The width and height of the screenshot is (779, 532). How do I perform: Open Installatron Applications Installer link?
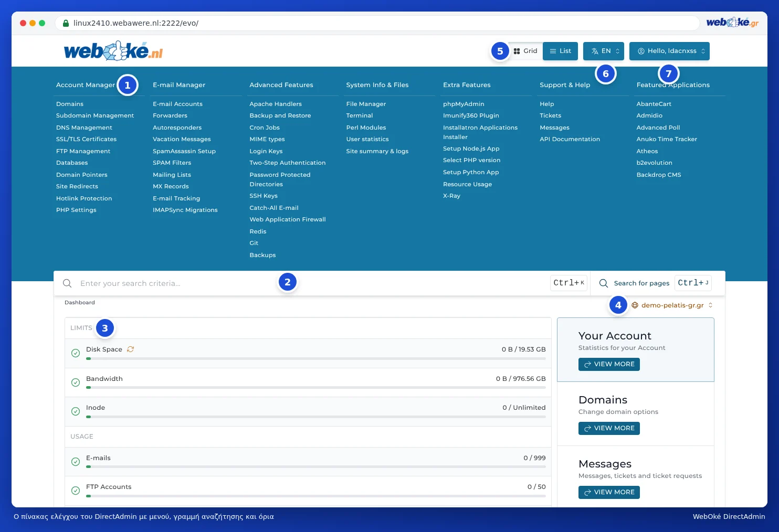(480, 132)
